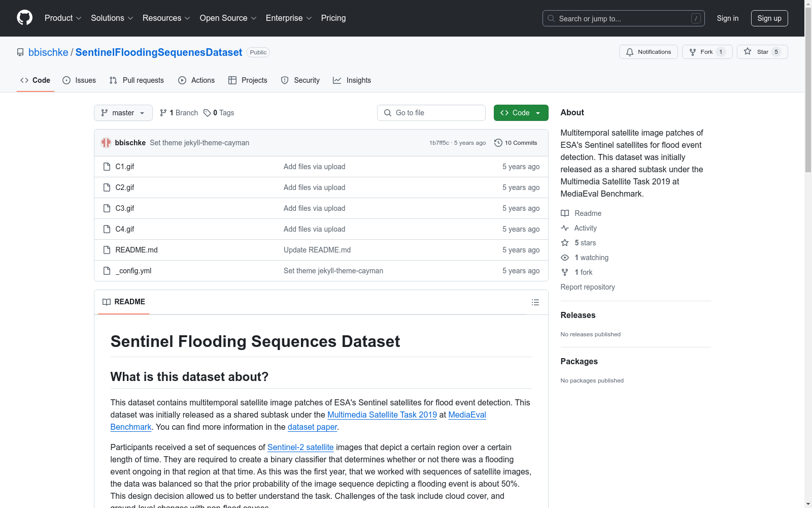Expand the Enterprise menu
The height and width of the screenshot is (508, 812).
(289, 18)
